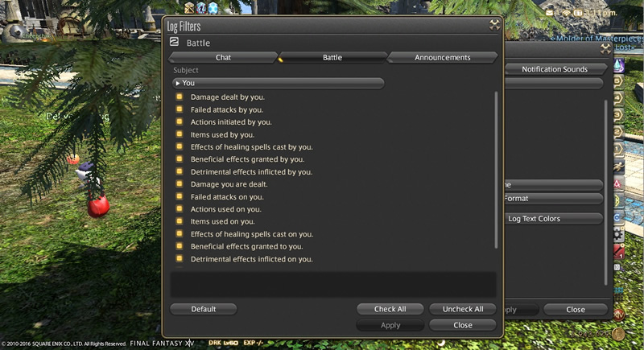This screenshot has width=644, height=350.
Task: Click the Check All button
Action: [x=390, y=309]
